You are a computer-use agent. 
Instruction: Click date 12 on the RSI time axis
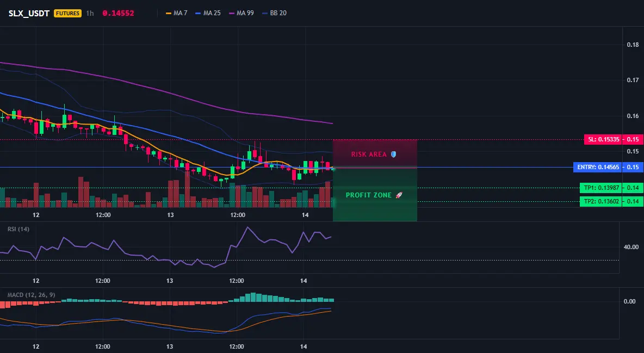coord(36,281)
